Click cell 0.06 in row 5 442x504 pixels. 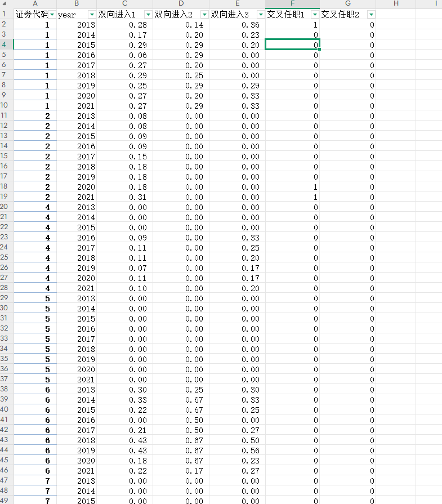(x=125, y=55)
